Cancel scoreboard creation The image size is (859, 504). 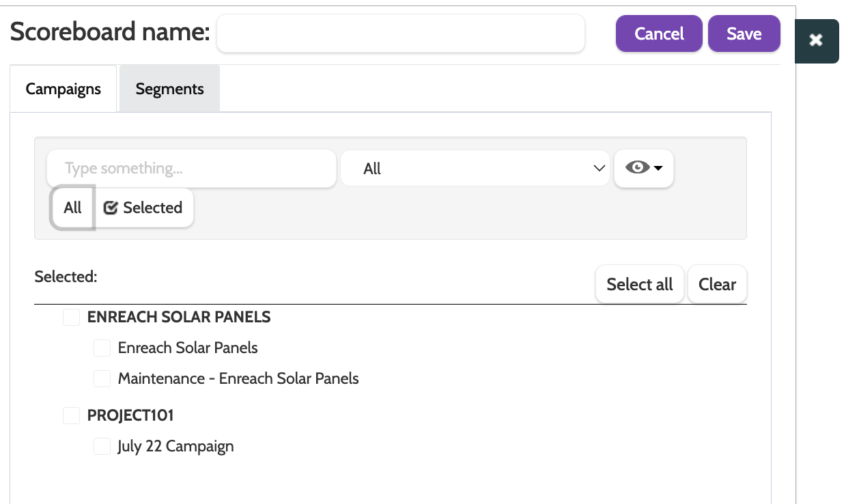click(659, 34)
